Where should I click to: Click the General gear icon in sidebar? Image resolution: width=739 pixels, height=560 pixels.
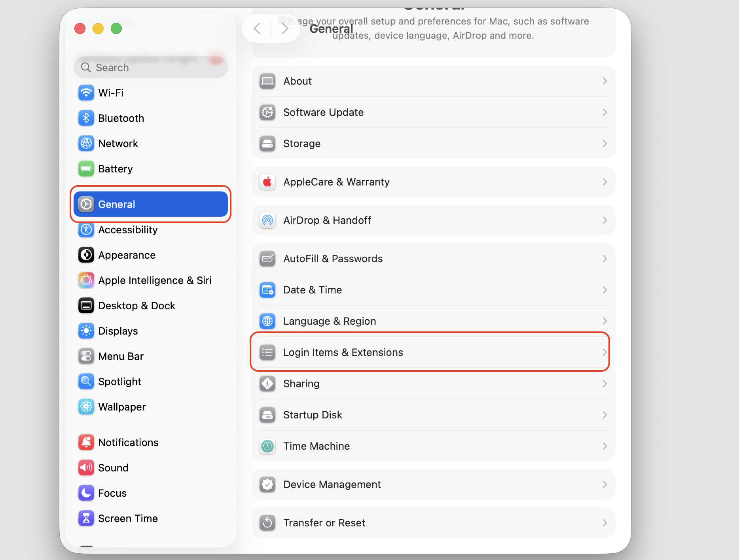pos(86,204)
